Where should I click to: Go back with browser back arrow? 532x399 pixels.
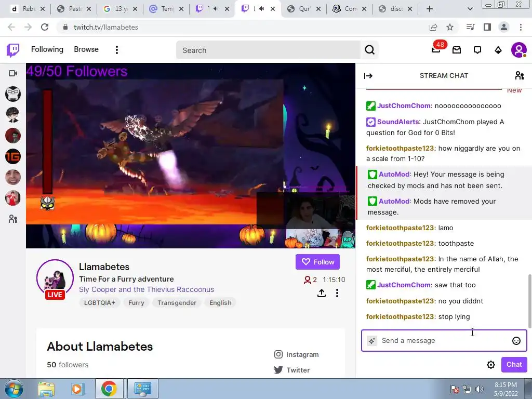pyautogui.click(x=11, y=27)
